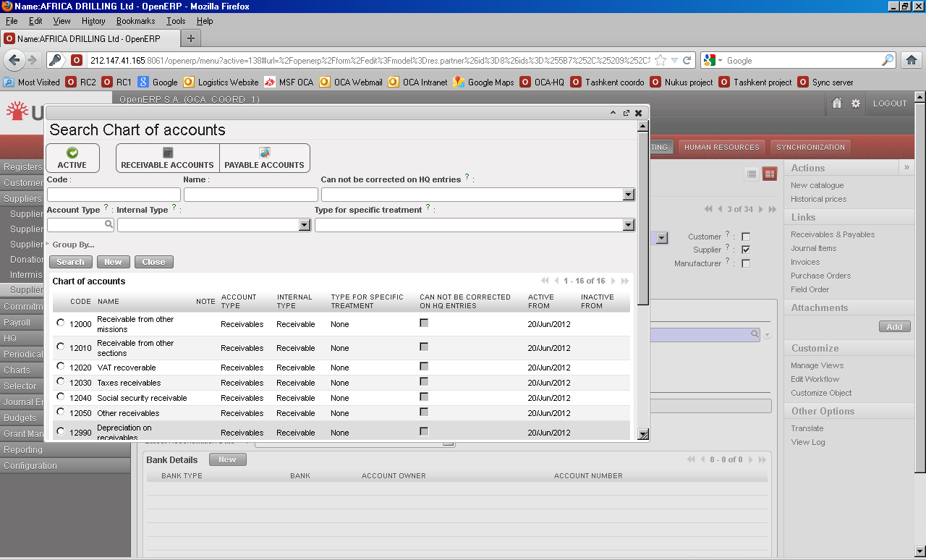Image resolution: width=926 pixels, height=560 pixels.
Task: Switch to list view icon
Action: (x=752, y=174)
